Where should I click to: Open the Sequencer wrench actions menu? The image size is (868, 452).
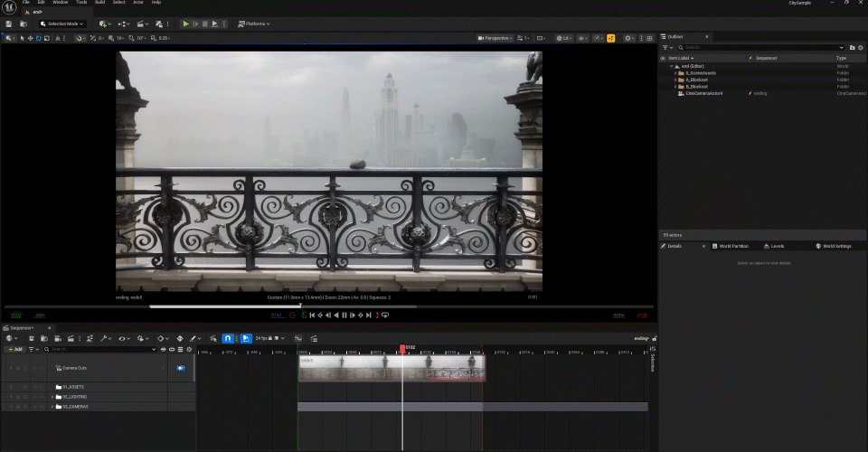(104, 339)
